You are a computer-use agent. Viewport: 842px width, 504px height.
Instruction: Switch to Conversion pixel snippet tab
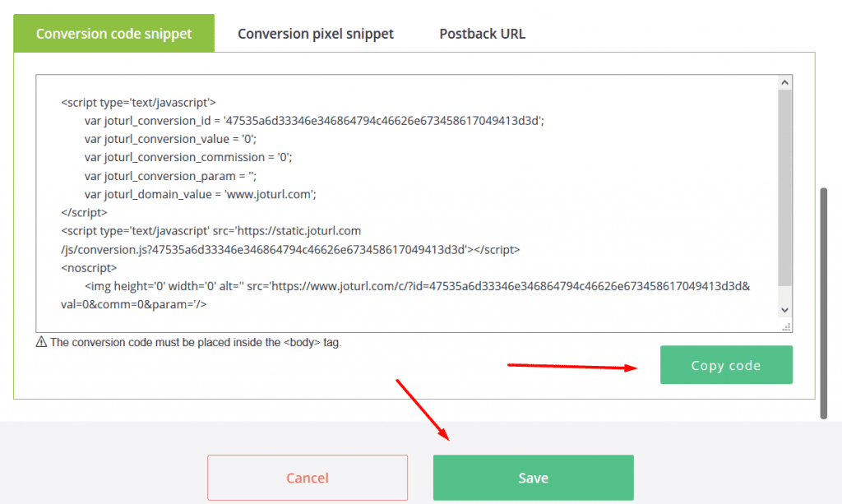315,33
